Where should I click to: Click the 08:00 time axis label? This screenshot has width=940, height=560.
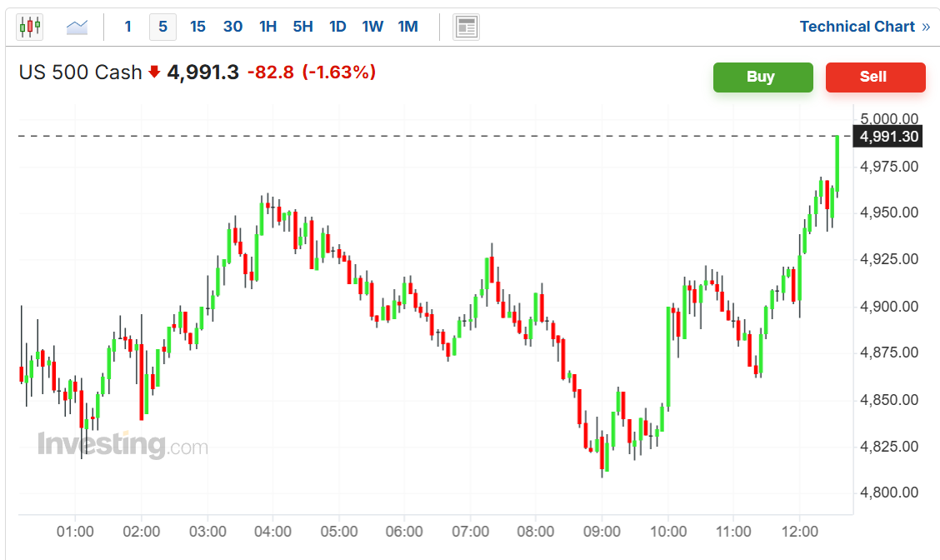[535, 532]
